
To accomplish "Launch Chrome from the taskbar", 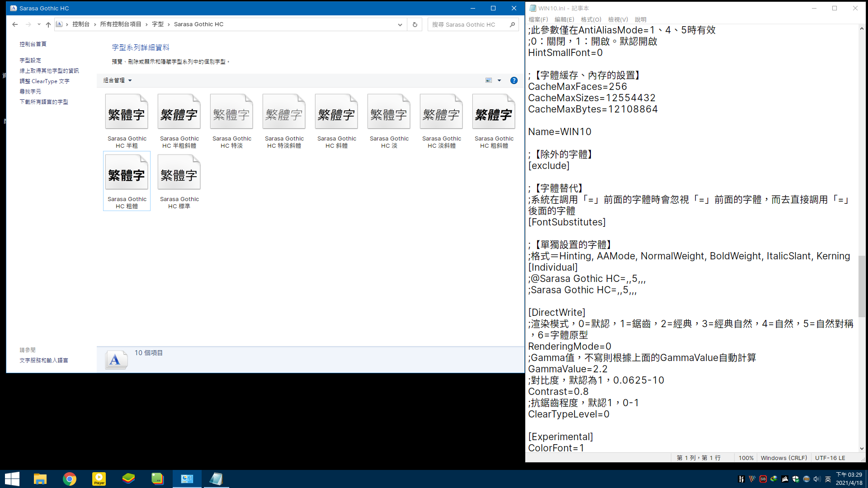I will [x=70, y=479].
